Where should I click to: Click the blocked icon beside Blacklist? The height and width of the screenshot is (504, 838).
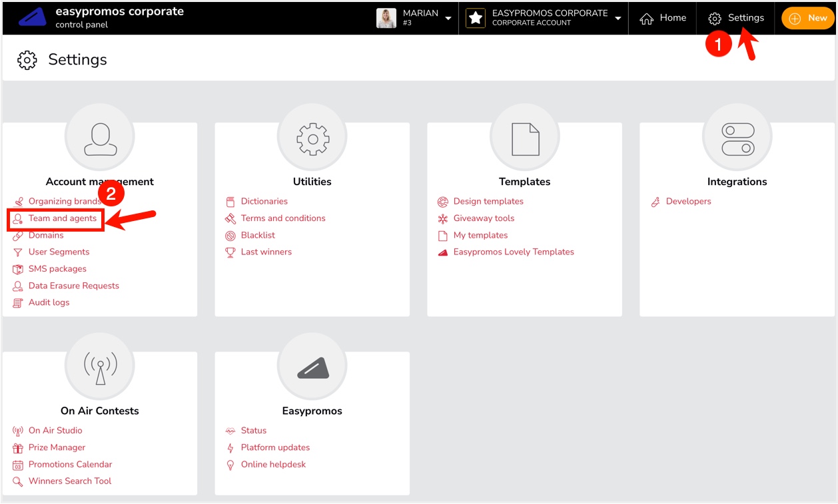[230, 236]
